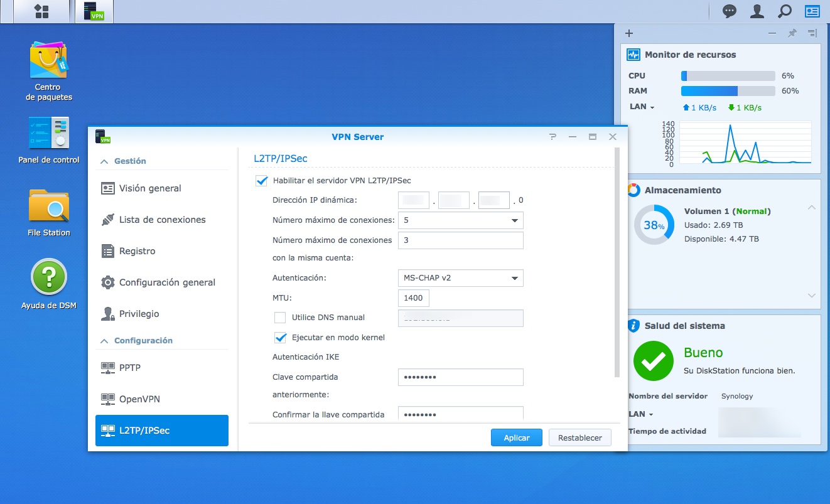Click the Monitor de recursos widget icon

point(633,55)
